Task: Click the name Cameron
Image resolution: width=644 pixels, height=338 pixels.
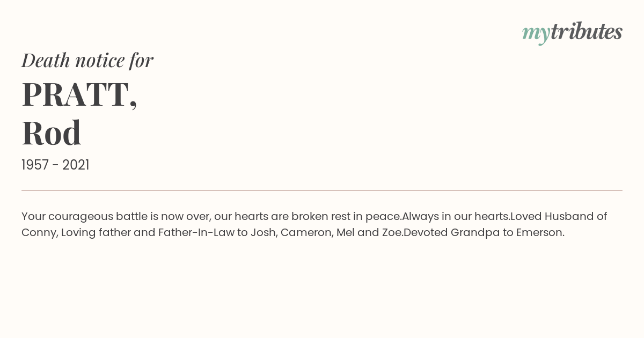Action: 305,233
